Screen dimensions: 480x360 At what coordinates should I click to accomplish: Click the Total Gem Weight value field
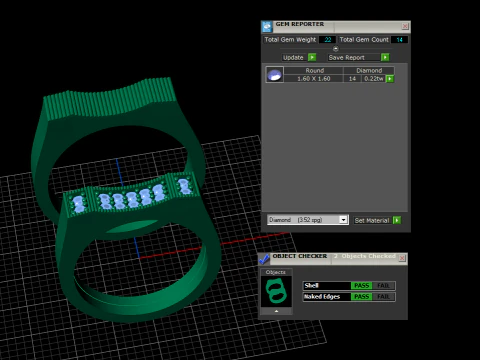point(327,40)
